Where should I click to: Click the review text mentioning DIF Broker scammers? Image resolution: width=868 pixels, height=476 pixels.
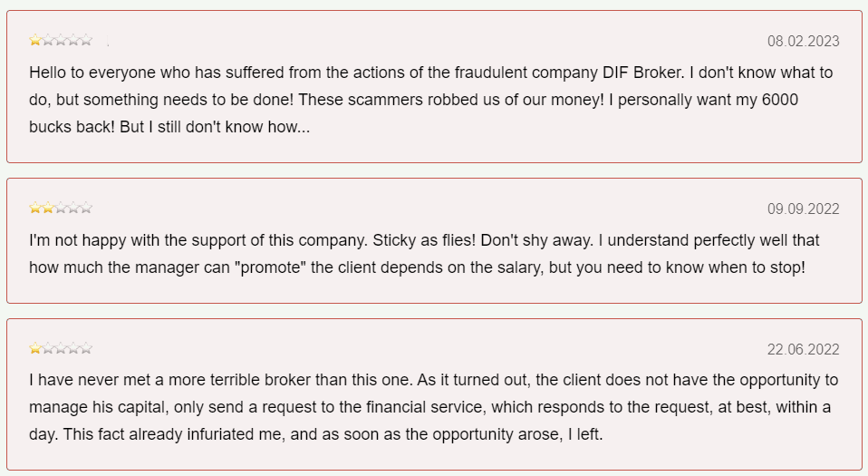pyautogui.click(x=431, y=100)
